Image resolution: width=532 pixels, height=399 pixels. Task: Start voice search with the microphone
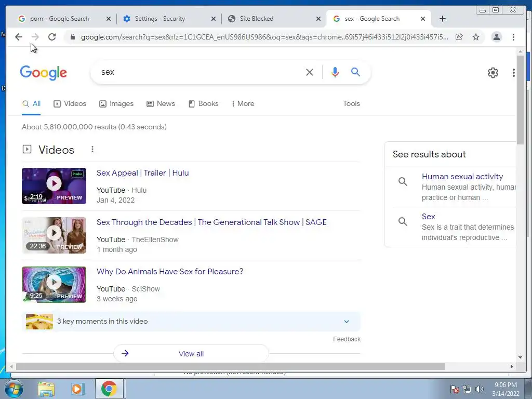click(335, 72)
